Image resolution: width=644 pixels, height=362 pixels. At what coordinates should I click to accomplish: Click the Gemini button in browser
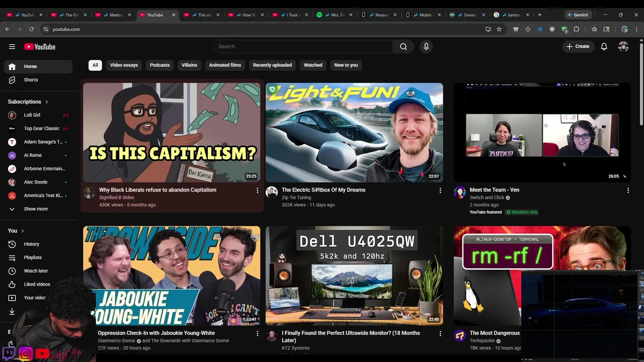[x=578, y=15]
